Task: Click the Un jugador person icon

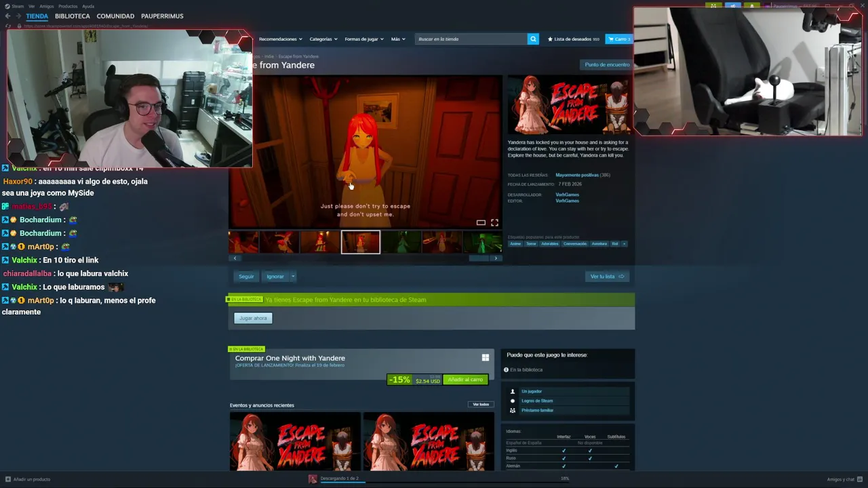Action: tap(513, 391)
